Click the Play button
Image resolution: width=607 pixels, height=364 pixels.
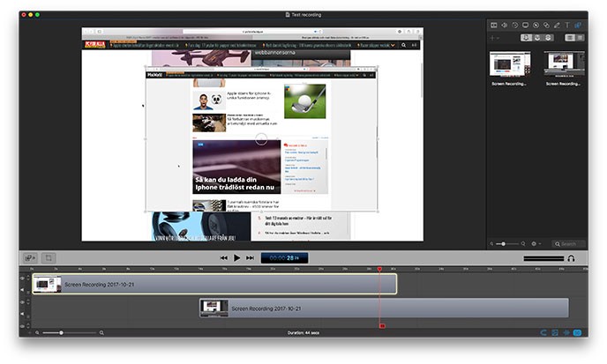pyautogui.click(x=237, y=257)
